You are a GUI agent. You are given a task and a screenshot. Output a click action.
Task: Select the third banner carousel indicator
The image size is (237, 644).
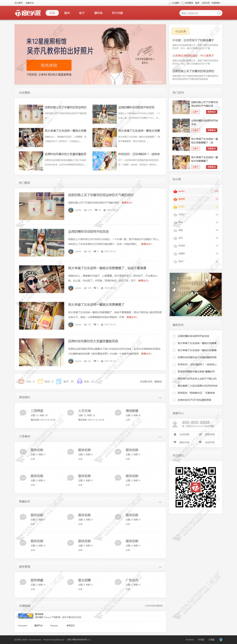[x=158, y=82]
